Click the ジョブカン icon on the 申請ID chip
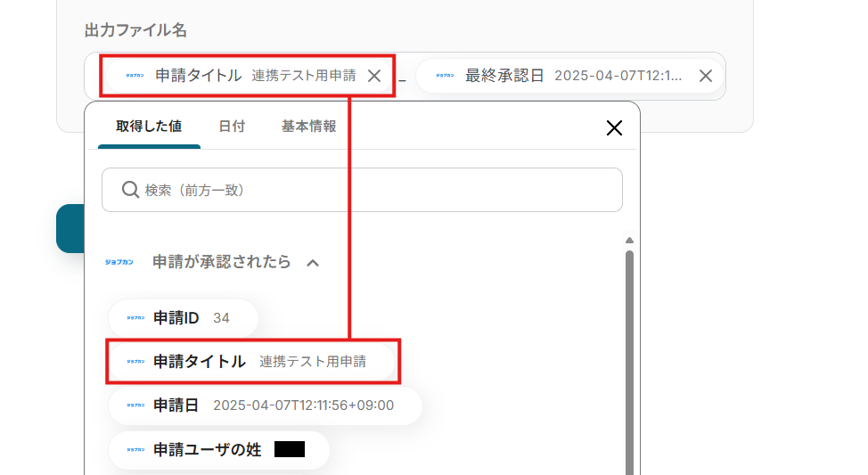This screenshot has width=868, height=475. [135, 318]
